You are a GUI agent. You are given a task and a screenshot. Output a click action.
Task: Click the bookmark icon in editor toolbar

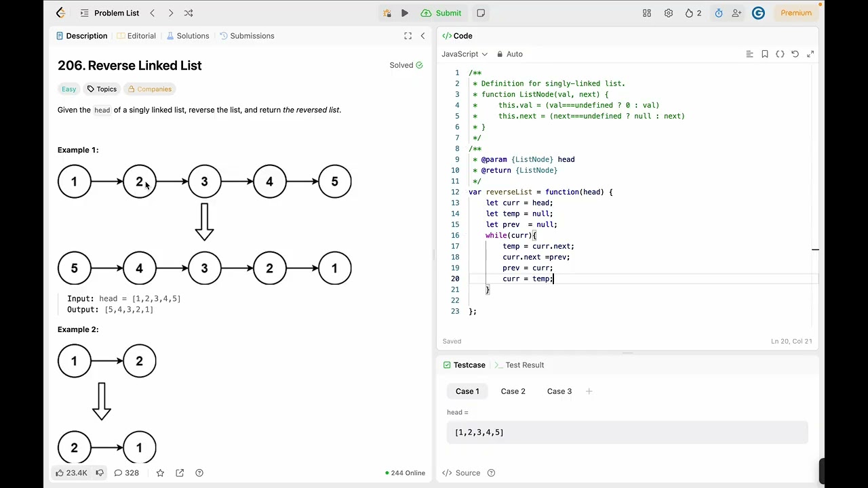pyautogui.click(x=765, y=54)
